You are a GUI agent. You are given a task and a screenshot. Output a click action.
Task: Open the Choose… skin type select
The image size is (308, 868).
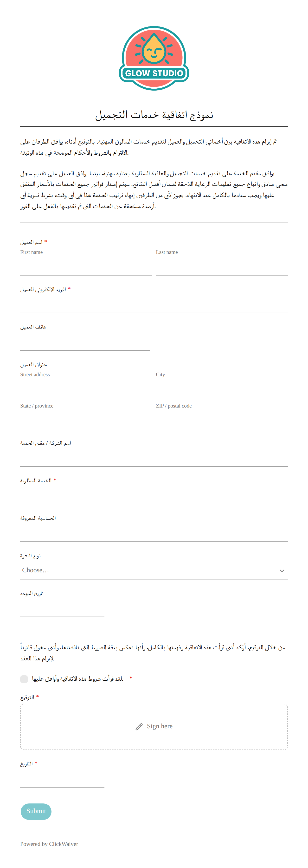(154, 570)
